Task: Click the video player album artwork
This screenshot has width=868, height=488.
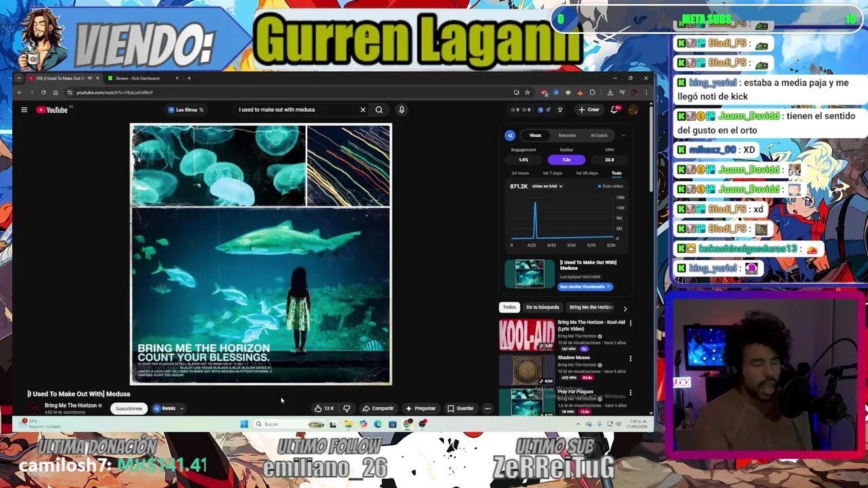Action: pos(260,254)
